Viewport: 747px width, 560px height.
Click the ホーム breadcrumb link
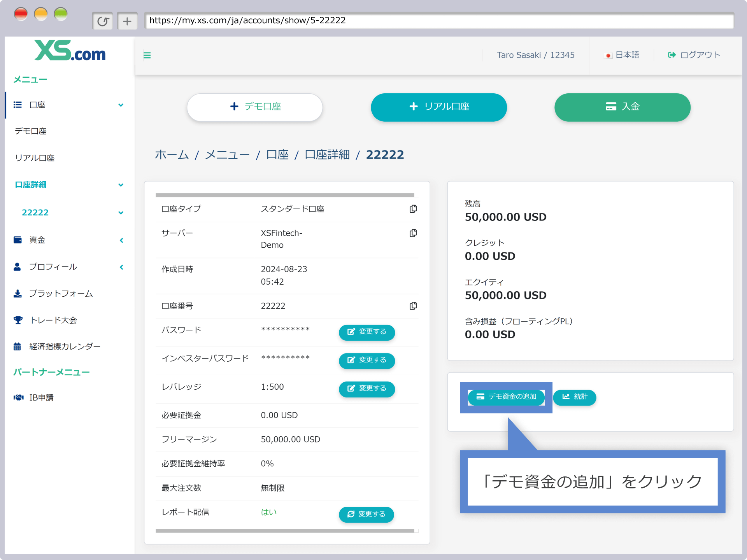(x=172, y=155)
